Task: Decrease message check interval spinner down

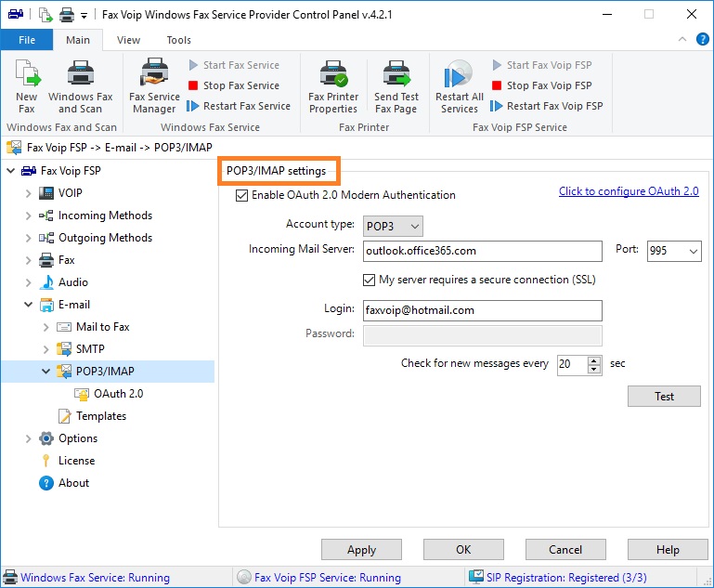Action: click(x=594, y=370)
